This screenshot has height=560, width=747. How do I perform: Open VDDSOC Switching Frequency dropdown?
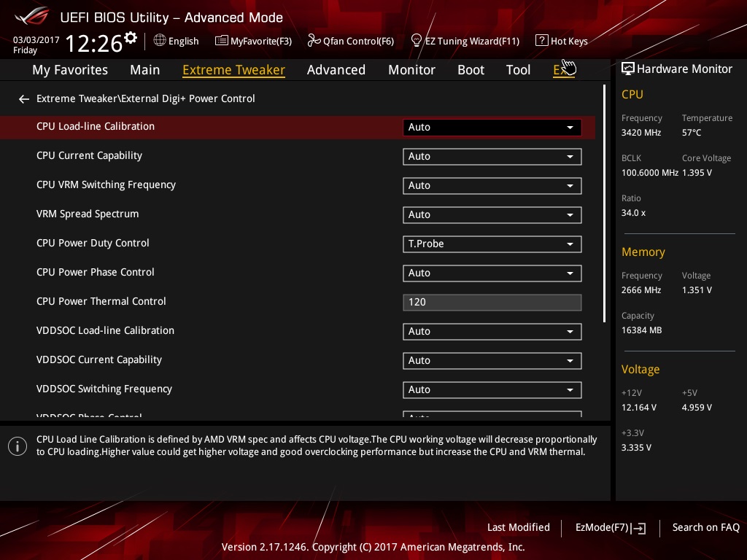492,389
